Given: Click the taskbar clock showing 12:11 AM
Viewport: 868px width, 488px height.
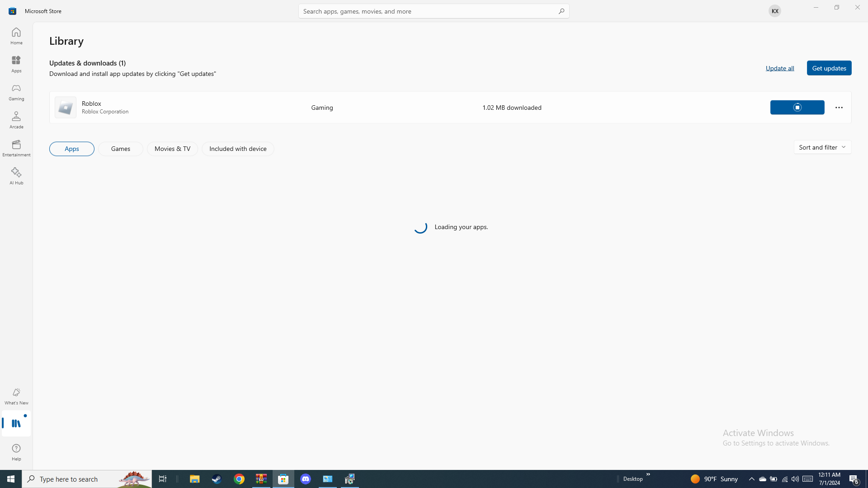Looking at the screenshot, I should click(x=829, y=479).
